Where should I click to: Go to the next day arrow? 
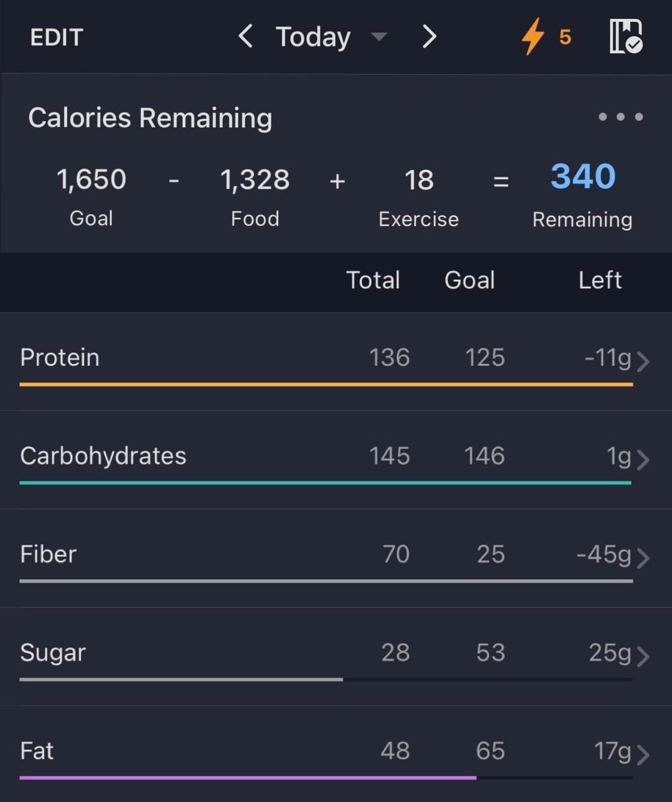coord(429,36)
